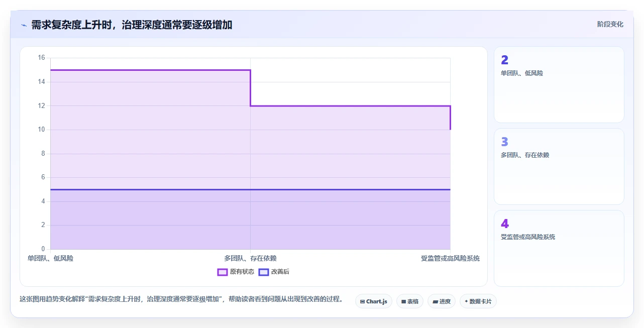Screen dimensions: 644x328
Task: Click the y-axis value 16
Action: [x=41, y=58]
